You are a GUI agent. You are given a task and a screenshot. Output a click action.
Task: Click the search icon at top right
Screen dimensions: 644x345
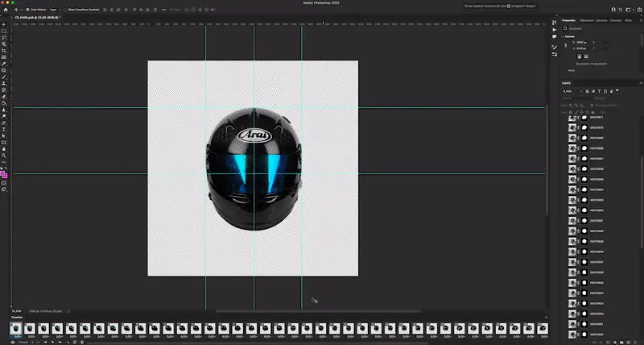click(x=620, y=10)
